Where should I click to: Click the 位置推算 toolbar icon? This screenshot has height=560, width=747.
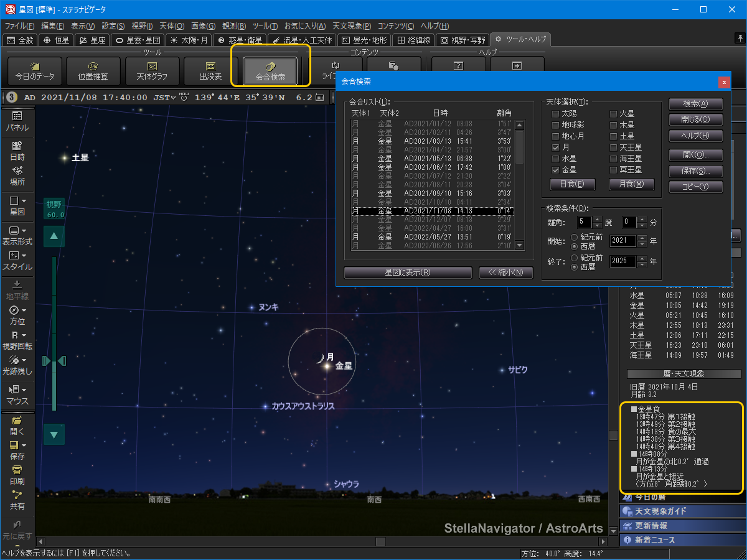(x=93, y=71)
